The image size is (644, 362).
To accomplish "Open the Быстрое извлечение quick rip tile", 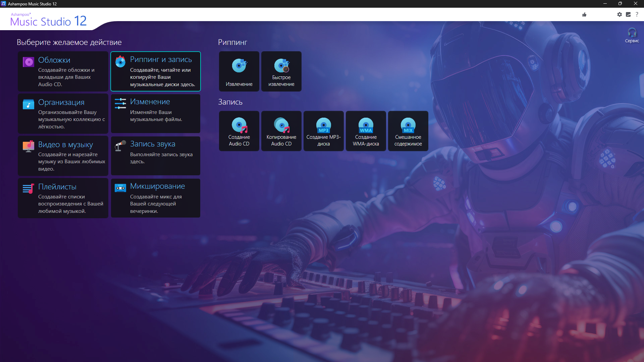I will point(281,71).
